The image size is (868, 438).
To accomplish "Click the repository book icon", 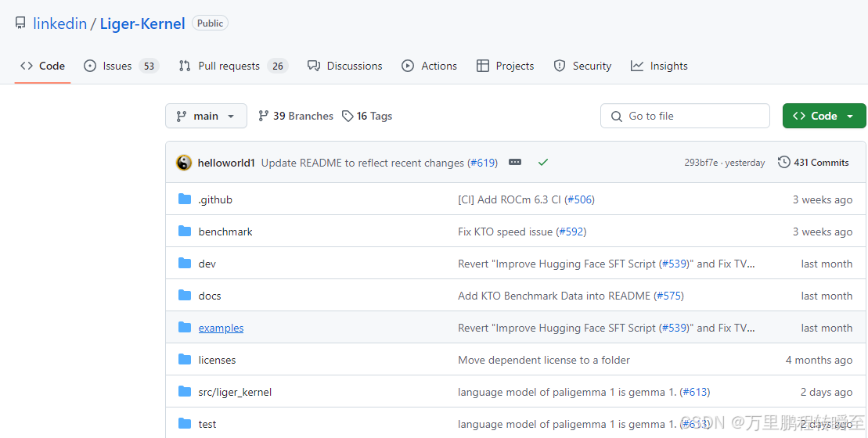I will click(x=20, y=23).
